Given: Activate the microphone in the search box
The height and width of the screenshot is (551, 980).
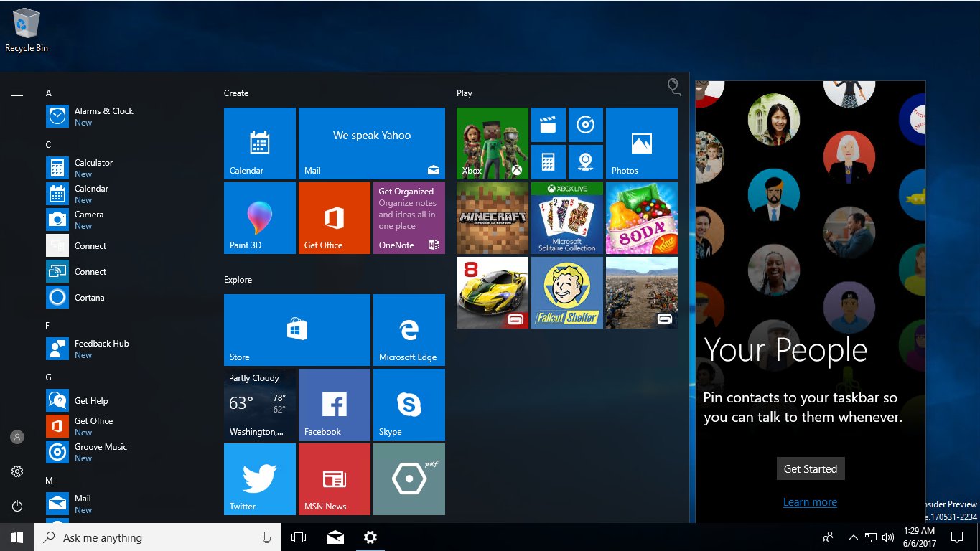Looking at the screenshot, I should (266, 537).
